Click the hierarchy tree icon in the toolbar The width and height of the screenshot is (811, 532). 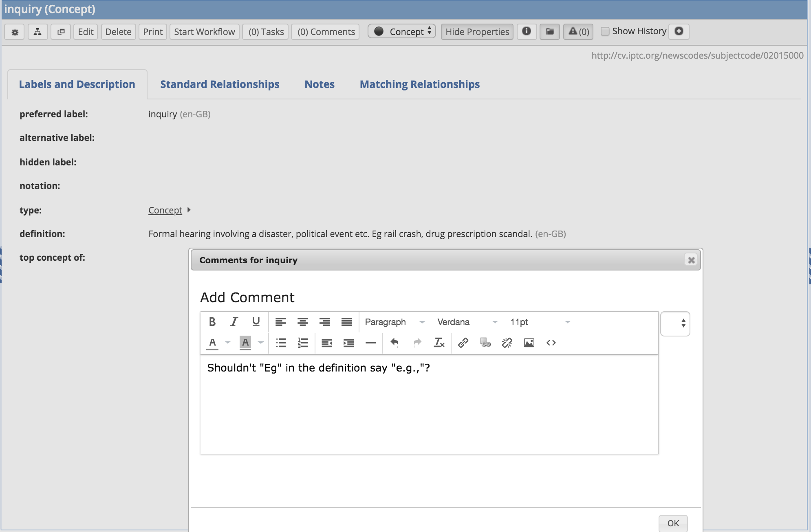[x=37, y=32]
